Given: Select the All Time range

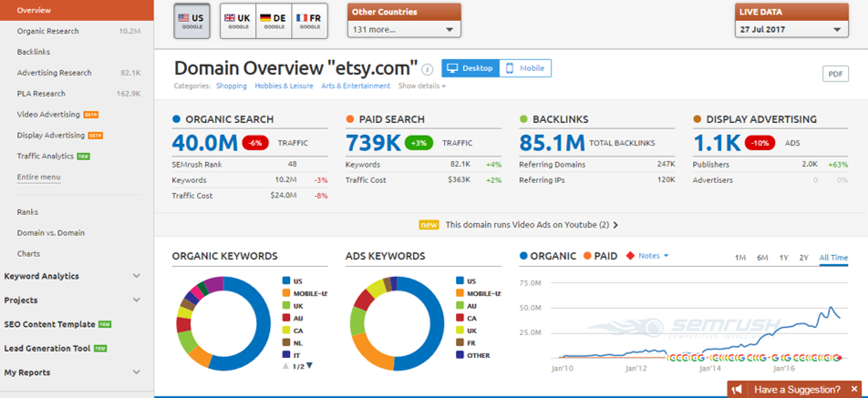Looking at the screenshot, I should pyautogui.click(x=833, y=258).
